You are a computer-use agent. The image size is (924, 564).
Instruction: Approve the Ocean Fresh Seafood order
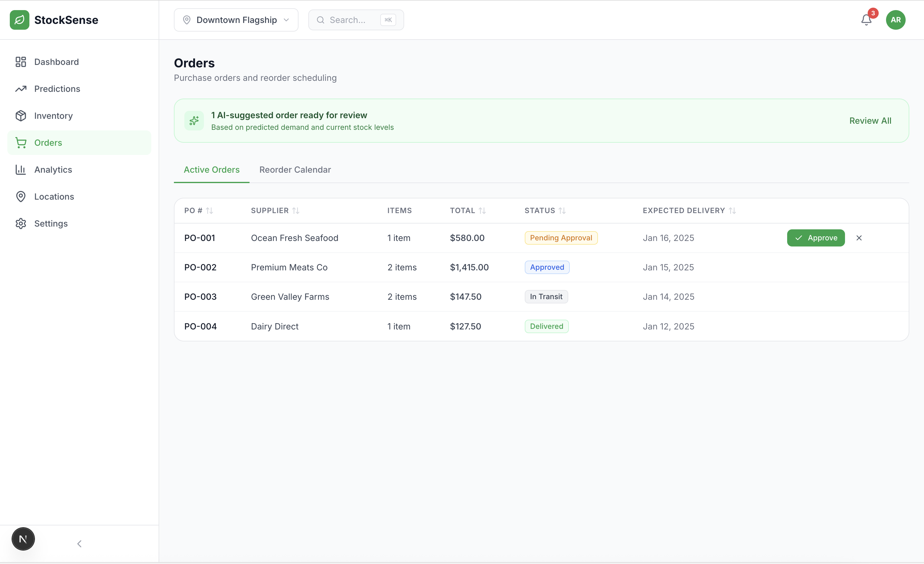[x=815, y=238]
